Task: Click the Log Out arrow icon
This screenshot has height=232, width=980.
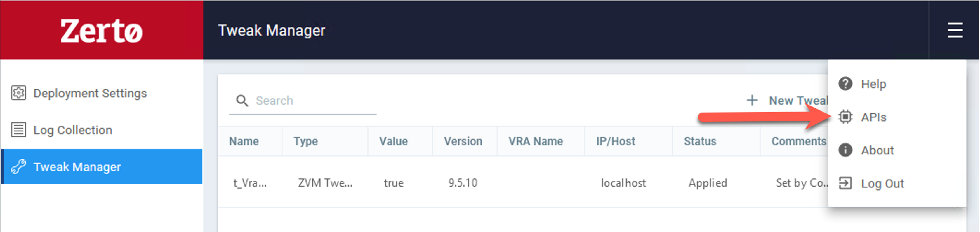Action: click(845, 183)
